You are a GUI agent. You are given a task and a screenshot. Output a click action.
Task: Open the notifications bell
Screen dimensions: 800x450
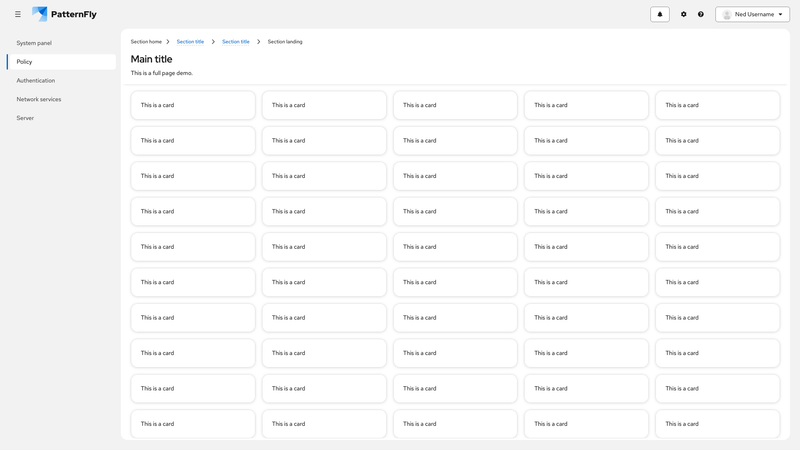(x=660, y=14)
